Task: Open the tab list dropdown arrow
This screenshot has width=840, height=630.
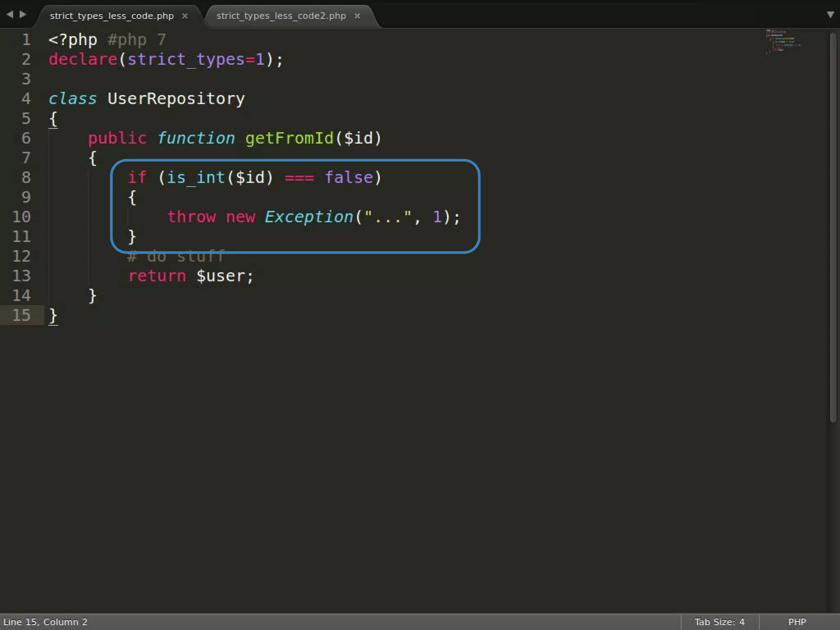Action: coord(830,15)
